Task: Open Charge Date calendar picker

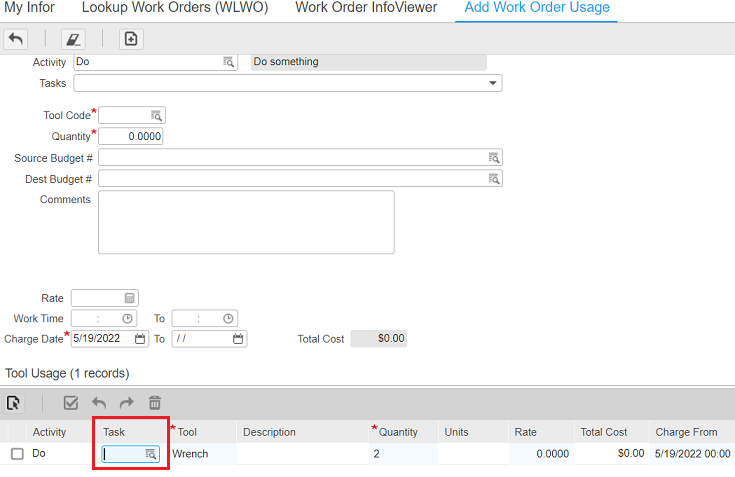Action: click(x=140, y=339)
